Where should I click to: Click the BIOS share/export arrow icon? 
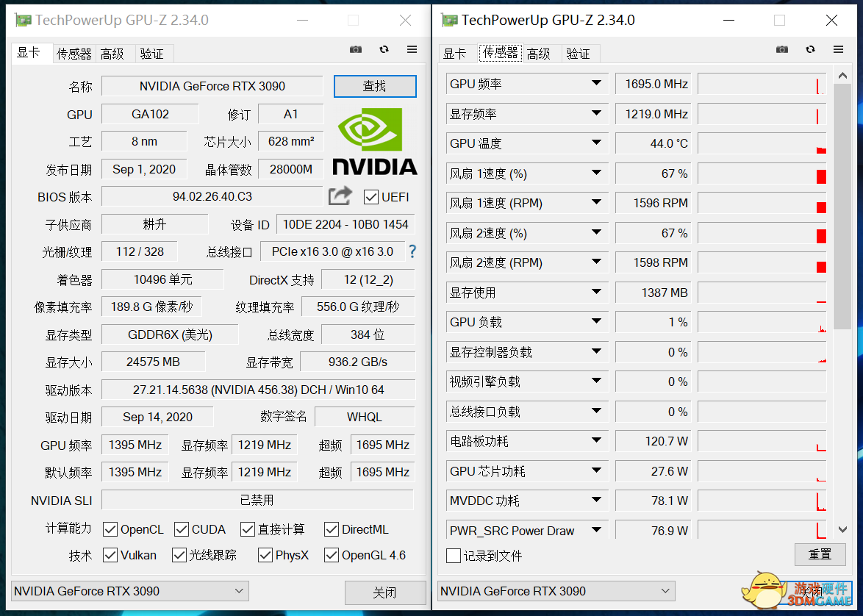340,196
